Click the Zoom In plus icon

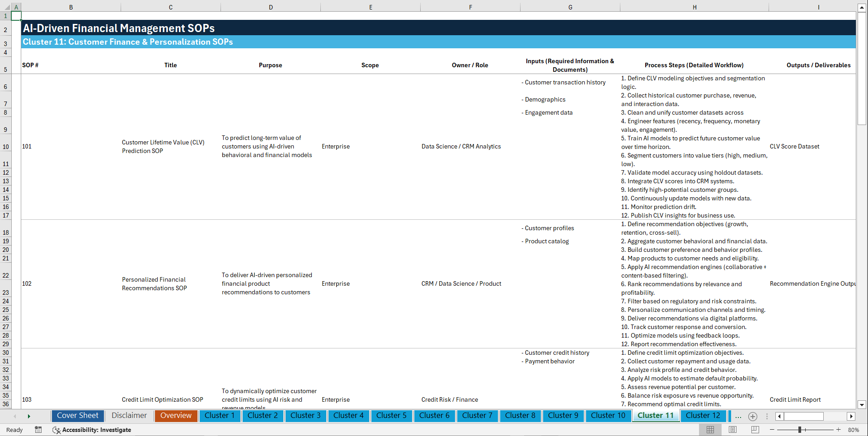[839, 430]
